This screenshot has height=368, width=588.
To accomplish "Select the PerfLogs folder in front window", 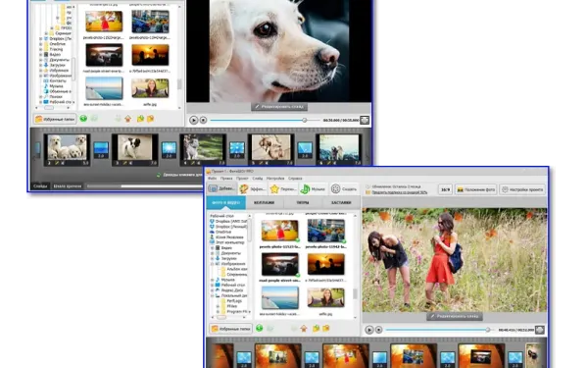I will point(231,301).
